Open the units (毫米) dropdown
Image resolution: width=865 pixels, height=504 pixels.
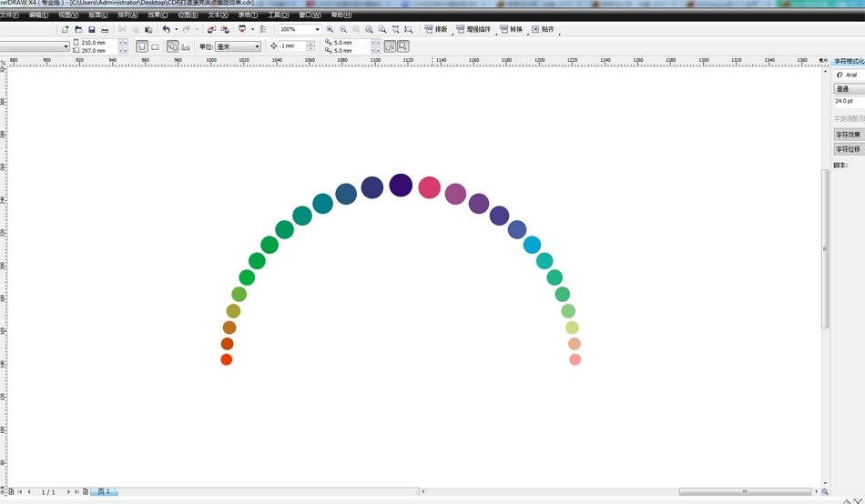pyautogui.click(x=257, y=46)
